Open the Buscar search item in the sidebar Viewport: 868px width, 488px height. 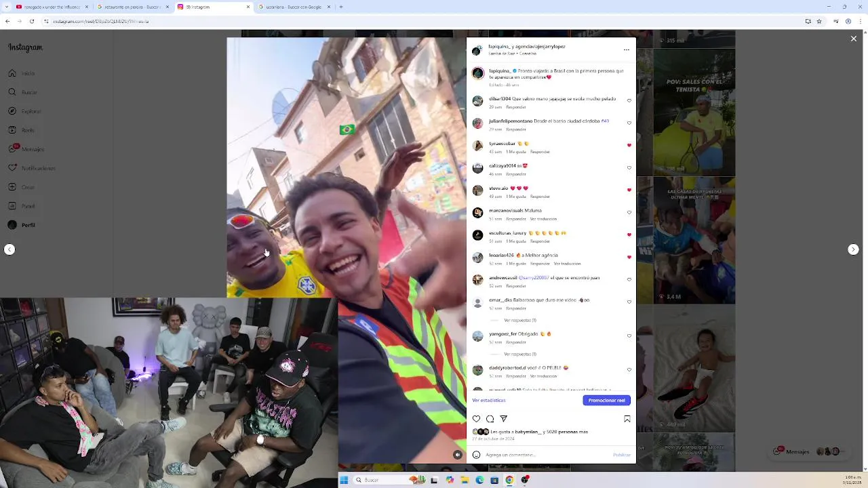pyautogui.click(x=23, y=92)
